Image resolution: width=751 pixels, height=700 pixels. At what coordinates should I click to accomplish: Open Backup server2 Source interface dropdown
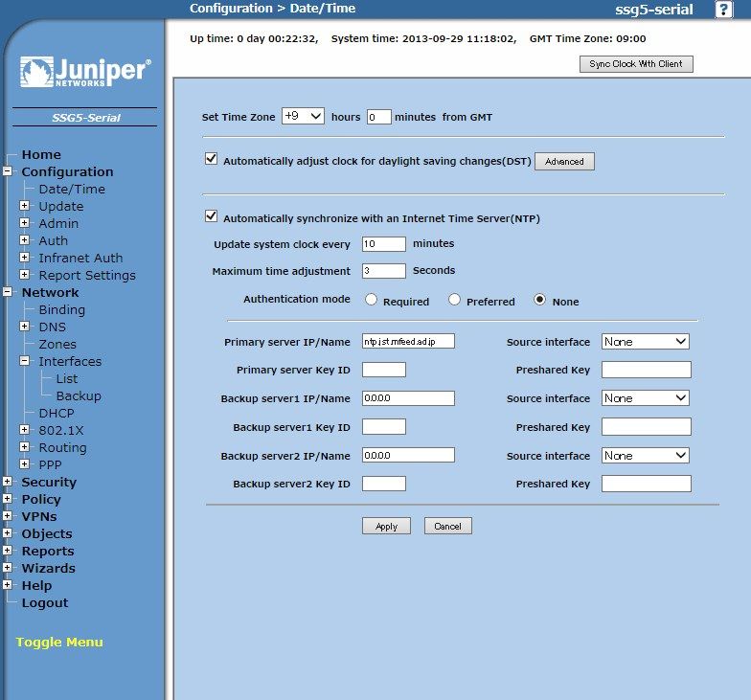pos(646,456)
